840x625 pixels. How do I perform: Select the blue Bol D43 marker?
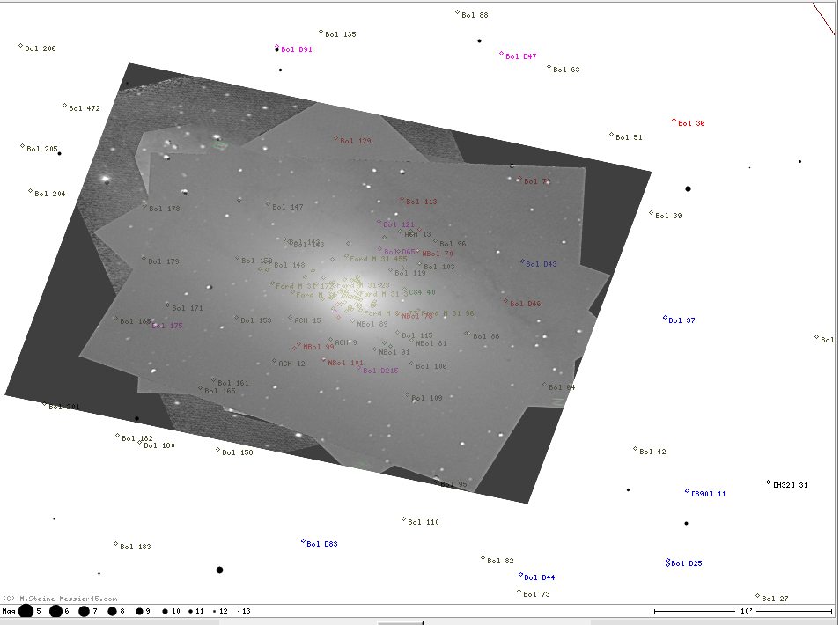[522, 261]
